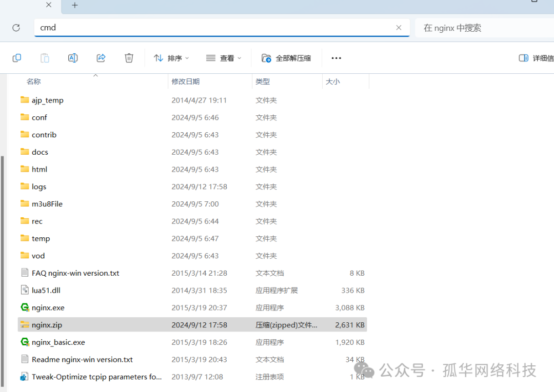The image size is (554, 392).
Task: Copy the selected nginx.zip file
Action: point(16,58)
